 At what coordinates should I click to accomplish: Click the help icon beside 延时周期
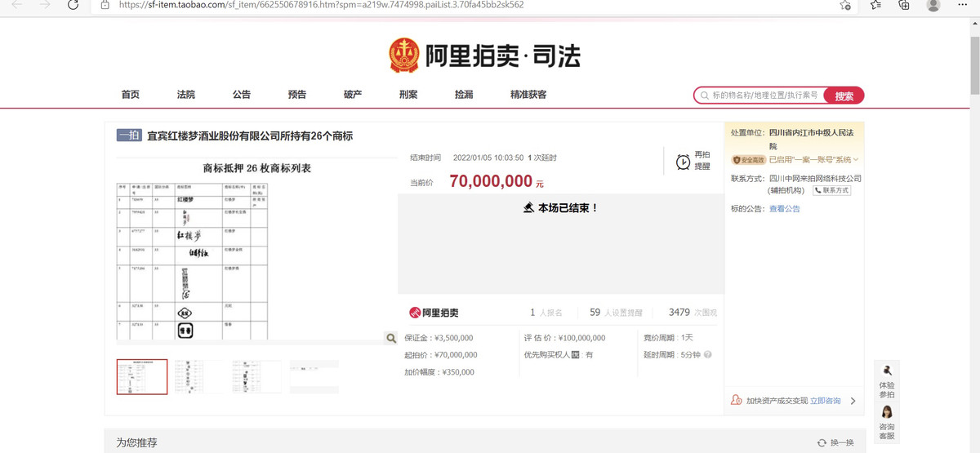click(x=707, y=355)
